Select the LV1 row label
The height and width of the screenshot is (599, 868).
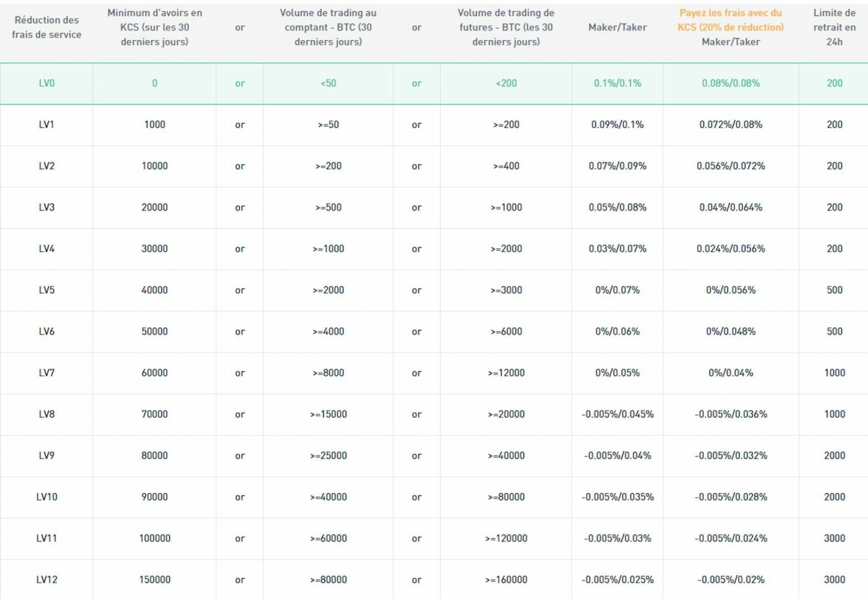coord(47,125)
